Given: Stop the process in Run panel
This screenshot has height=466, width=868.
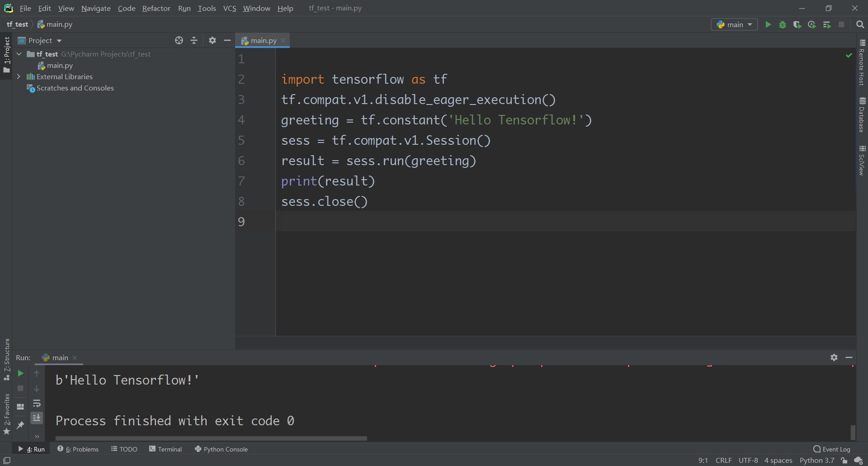Looking at the screenshot, I should pos(20,388).
